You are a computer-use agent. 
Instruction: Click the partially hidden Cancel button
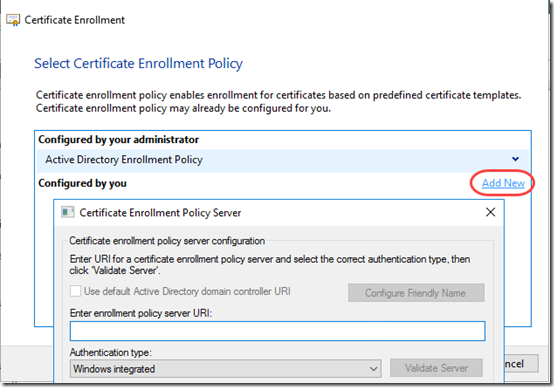pyautogui.click(x=521, y=364)
